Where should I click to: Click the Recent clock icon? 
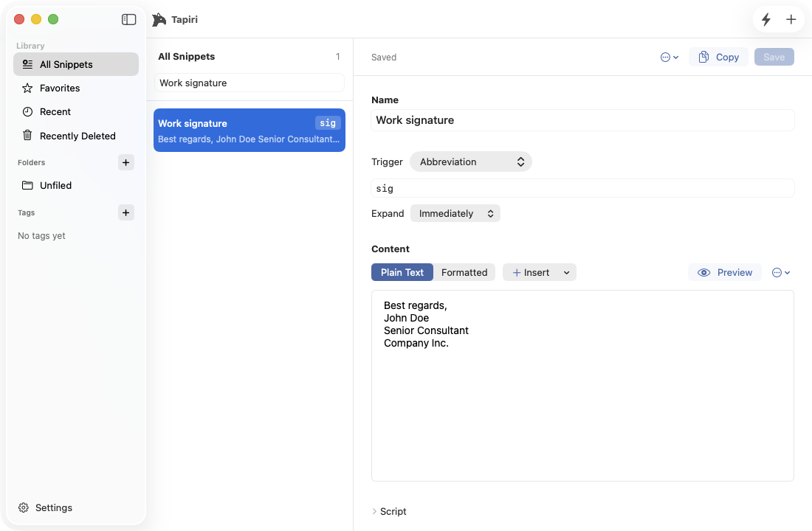click(27, 112)
